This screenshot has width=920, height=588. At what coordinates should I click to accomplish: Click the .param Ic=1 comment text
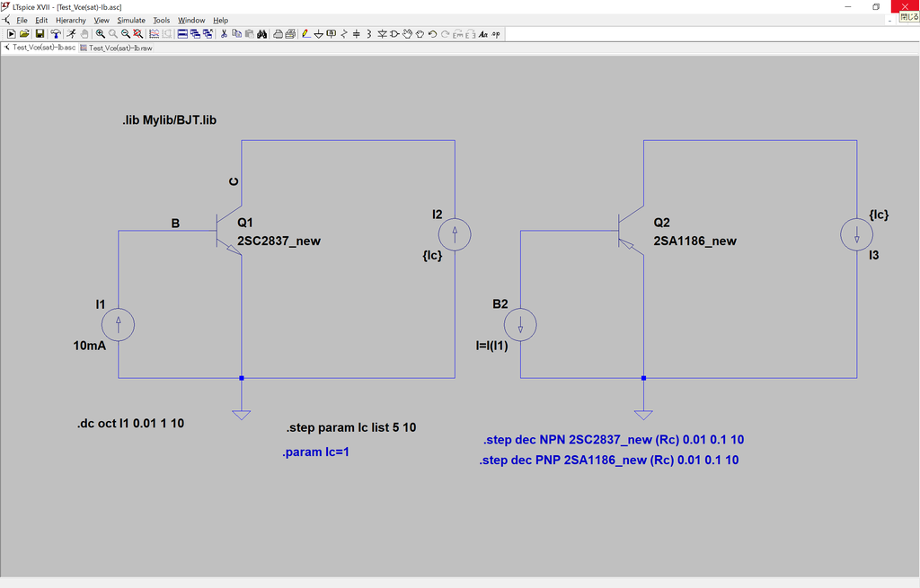[315, 452]
